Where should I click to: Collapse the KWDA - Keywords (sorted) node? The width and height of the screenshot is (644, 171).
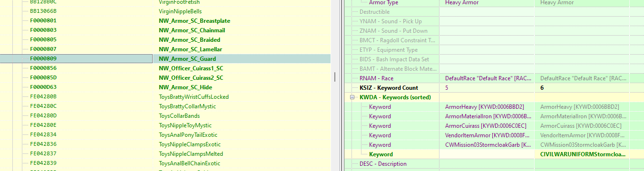pyautogui.click(x=352, y=97)
